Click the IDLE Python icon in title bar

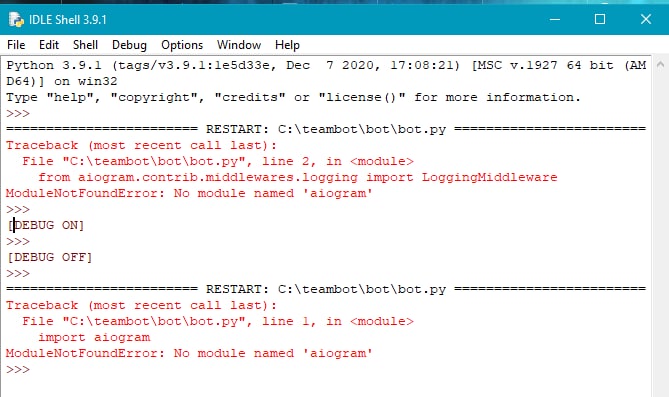tap(16, 20)
